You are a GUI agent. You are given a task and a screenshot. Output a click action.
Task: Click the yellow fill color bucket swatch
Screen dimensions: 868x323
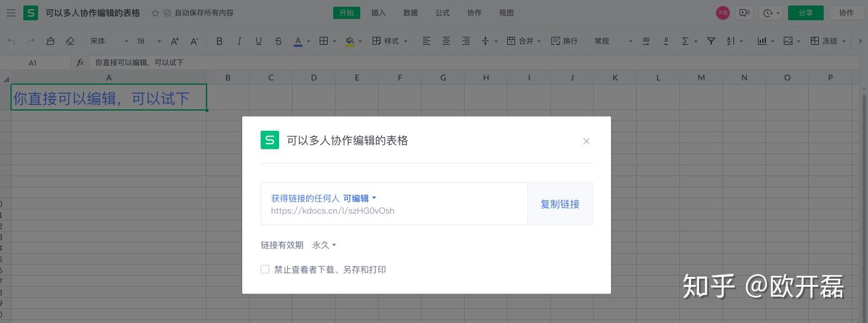coord(350,41)
